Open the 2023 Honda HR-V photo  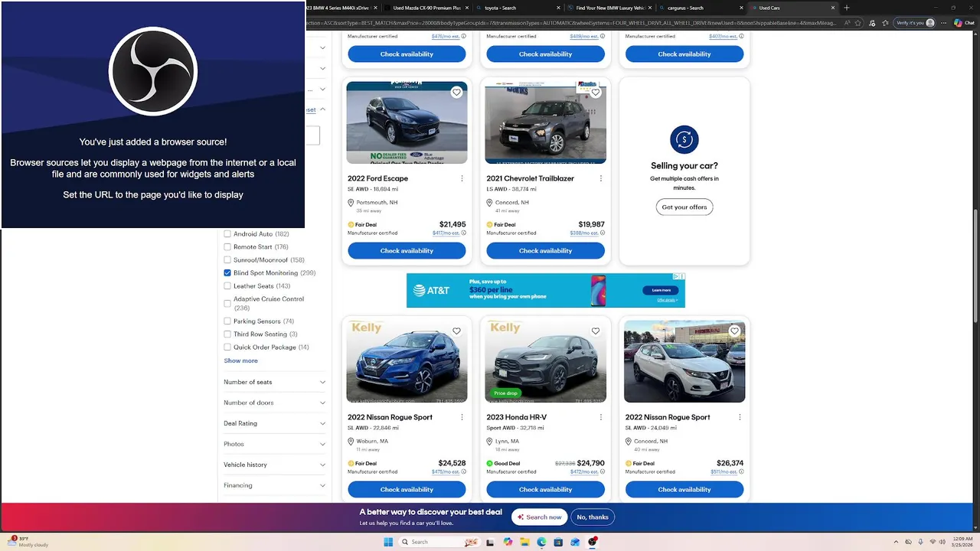(x=545, y=361)
